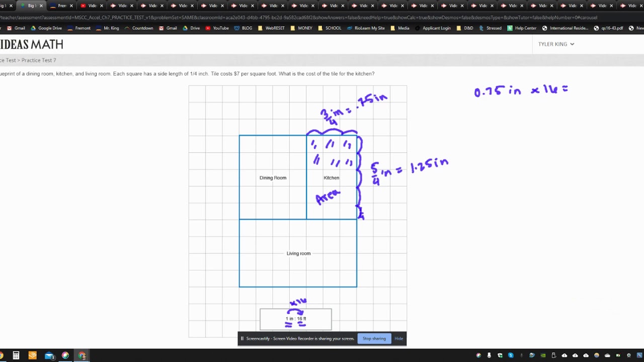This screenshot has height=362, width=644.
Task: Click the microphone icon in the system tray
Action: [x=489, y=355]
